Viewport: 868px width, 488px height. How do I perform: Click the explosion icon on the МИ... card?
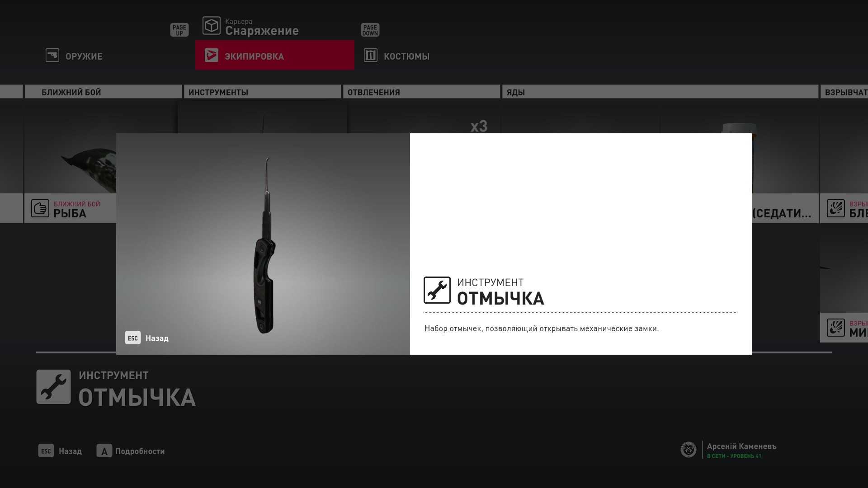coord(835,328)
